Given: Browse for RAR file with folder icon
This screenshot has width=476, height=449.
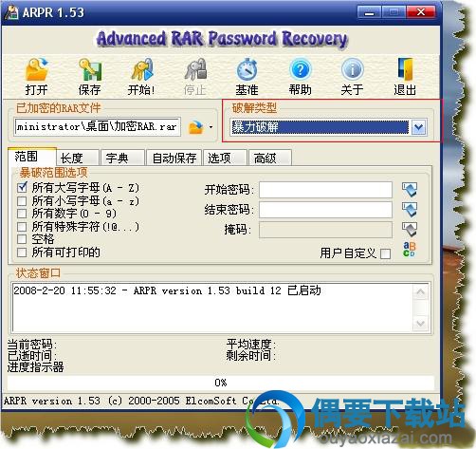Looking at the screenshot, I should tap(196, 127).
